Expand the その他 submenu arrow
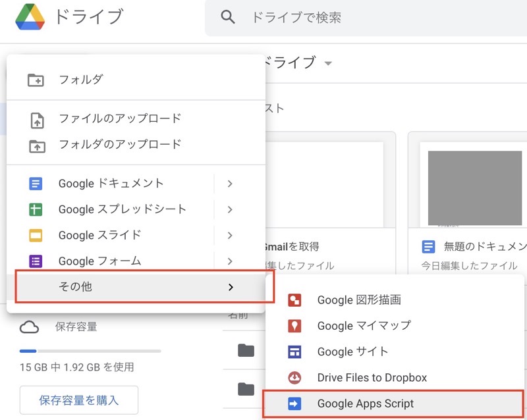The width and height of the screenshot is (527, 420). coord(231,287)
